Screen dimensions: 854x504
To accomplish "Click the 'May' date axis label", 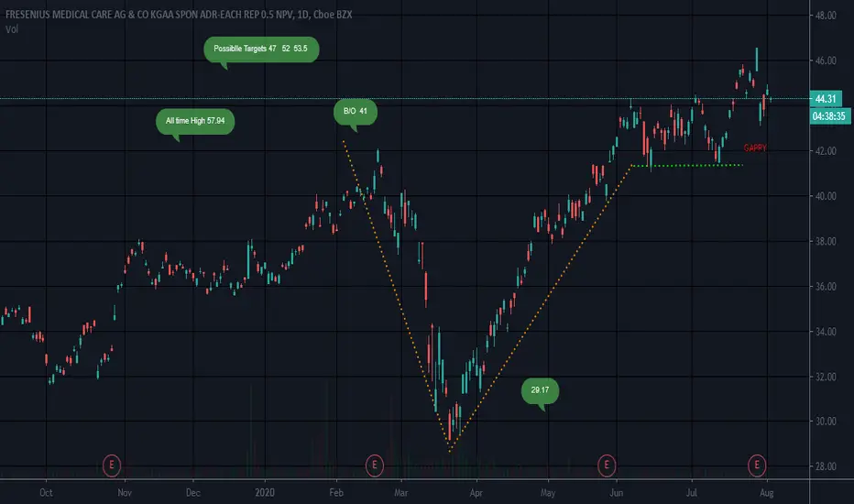I will [548, 493].
